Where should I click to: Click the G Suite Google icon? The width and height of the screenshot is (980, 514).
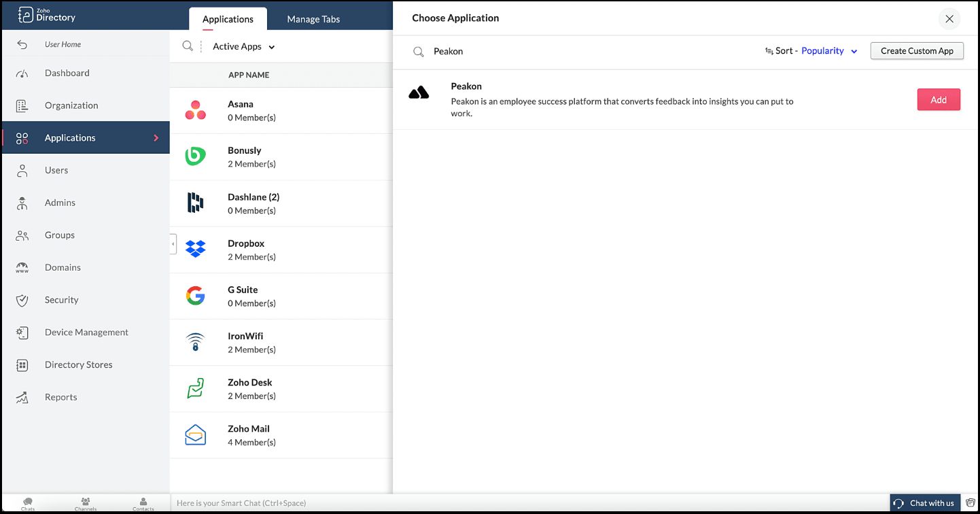click(196, 295)
